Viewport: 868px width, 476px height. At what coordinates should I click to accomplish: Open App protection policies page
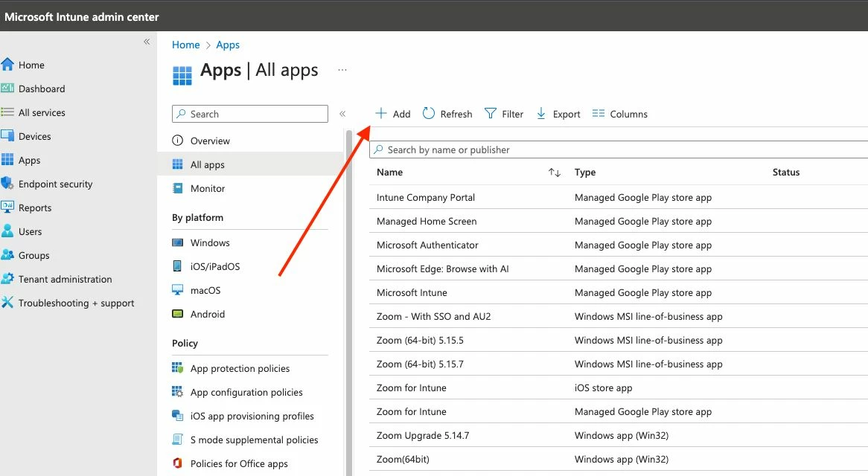click(240, 369)
